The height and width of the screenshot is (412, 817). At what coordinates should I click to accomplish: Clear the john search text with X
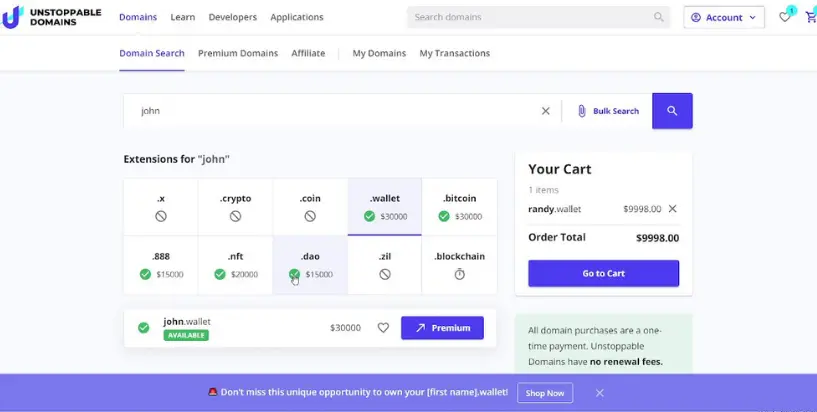[546, 111]
